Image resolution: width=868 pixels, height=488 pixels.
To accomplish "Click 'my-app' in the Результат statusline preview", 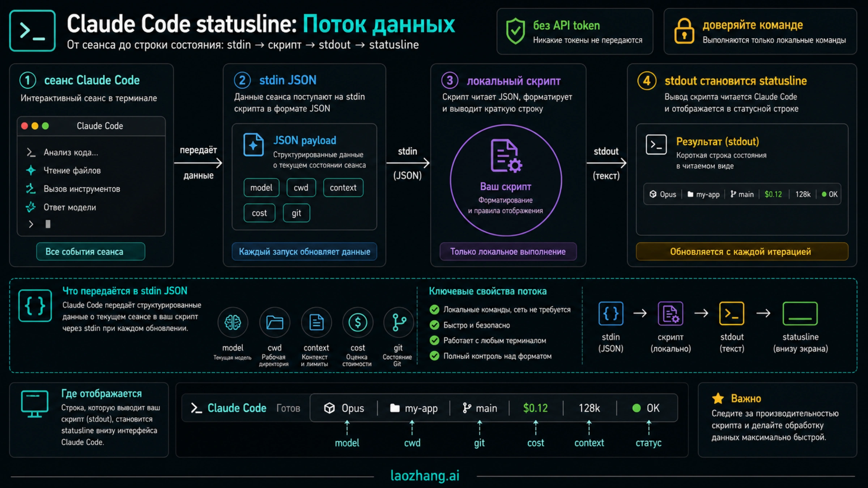I will [707, 194].
